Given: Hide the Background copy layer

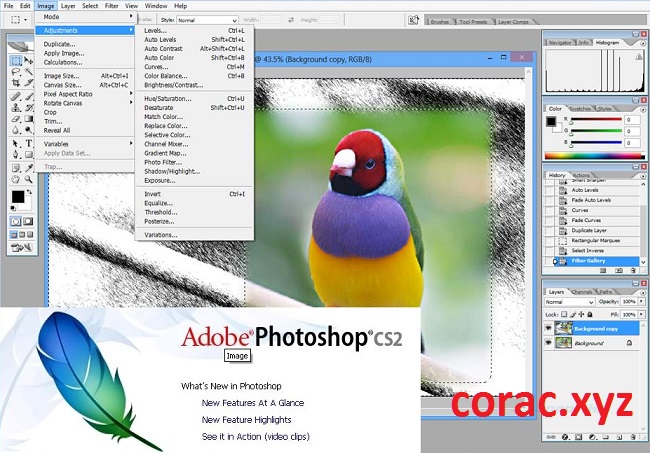Looking at the screenshot, I should 548,328.
